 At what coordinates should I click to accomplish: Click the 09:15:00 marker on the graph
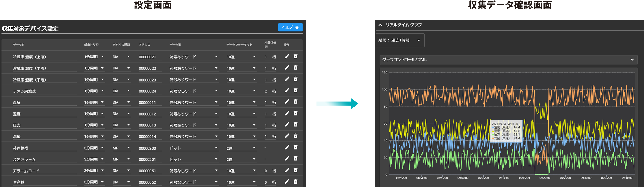[524, 178]
